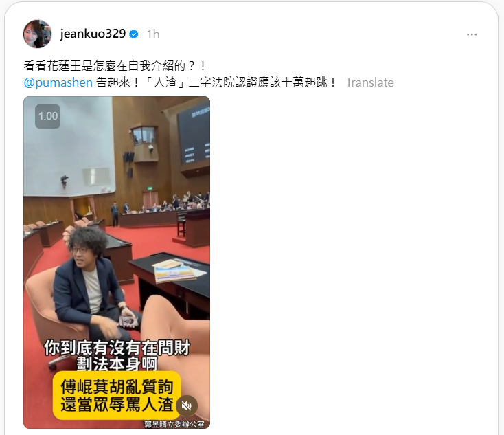Unmute the video with the speaker icon
Screen dimensions: 504x435
coord(187,405)
